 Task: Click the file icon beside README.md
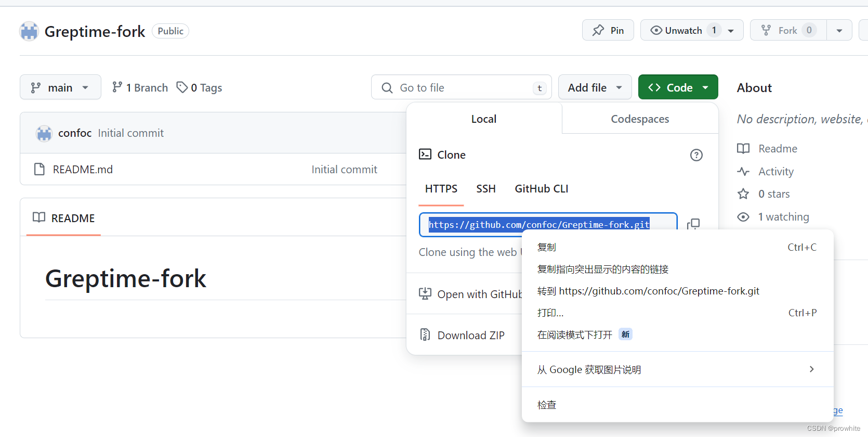point(39,169)
